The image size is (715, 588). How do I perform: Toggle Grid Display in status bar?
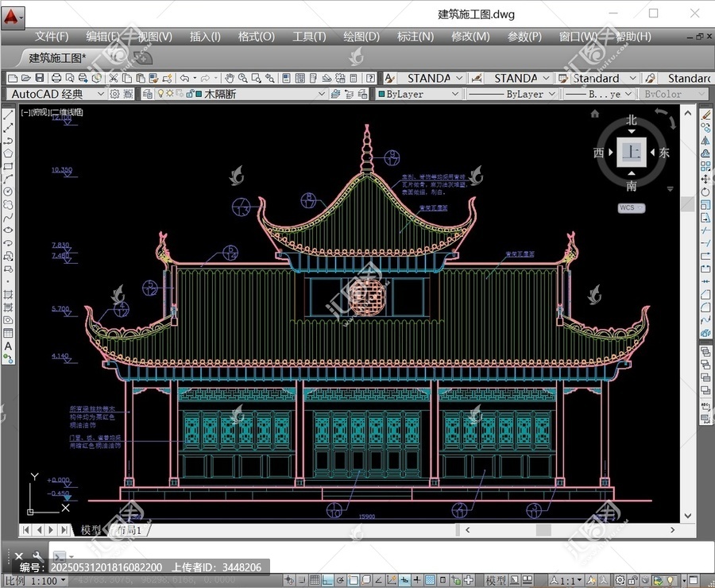(315, 580)
